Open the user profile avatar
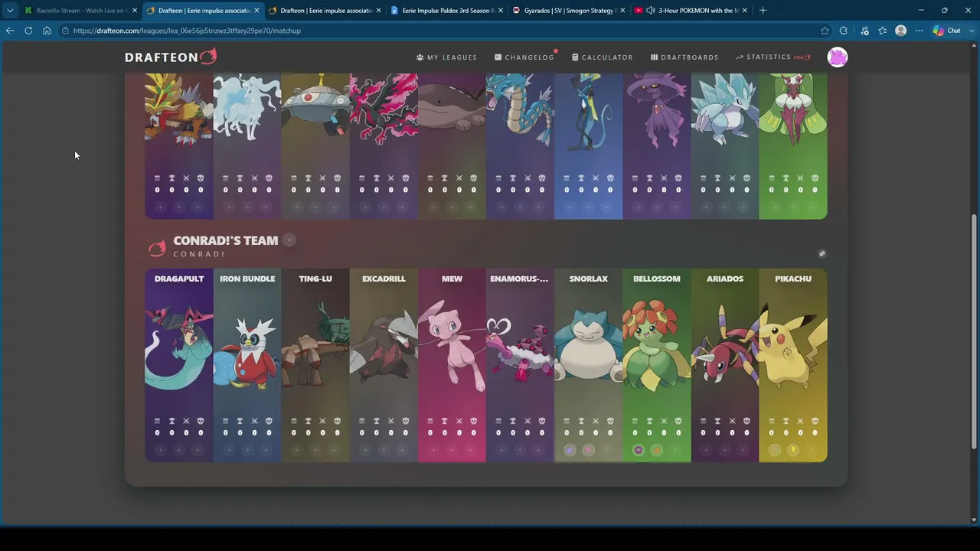This screenshot has height=551, width=980. tap(838, 57)
